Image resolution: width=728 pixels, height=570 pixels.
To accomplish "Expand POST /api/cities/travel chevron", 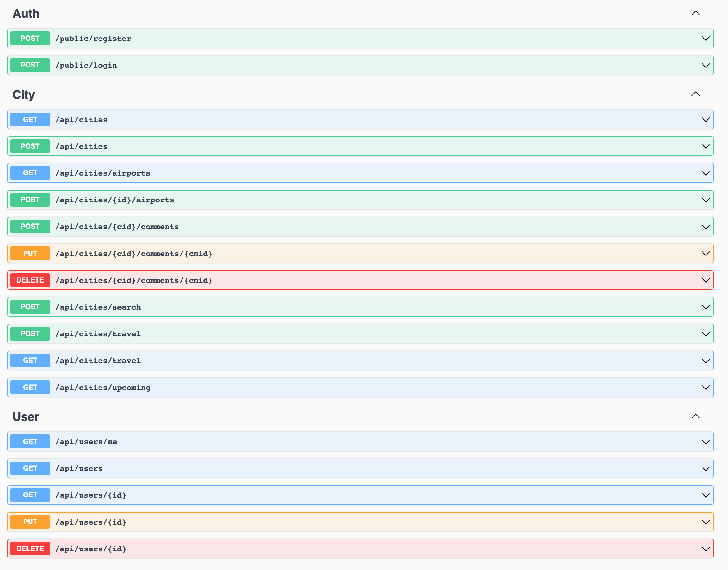I will click(x=705, y=334).
